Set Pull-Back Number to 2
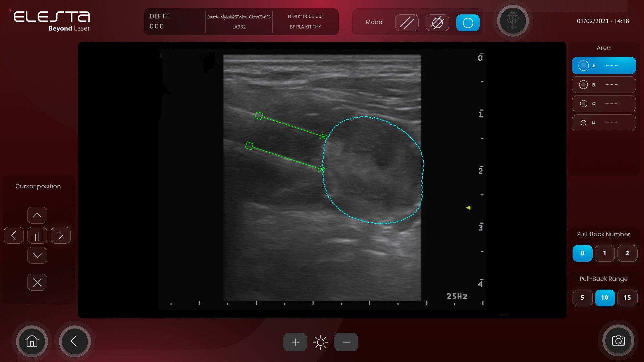This screenshot has height=362, width=644. (627, 253)
